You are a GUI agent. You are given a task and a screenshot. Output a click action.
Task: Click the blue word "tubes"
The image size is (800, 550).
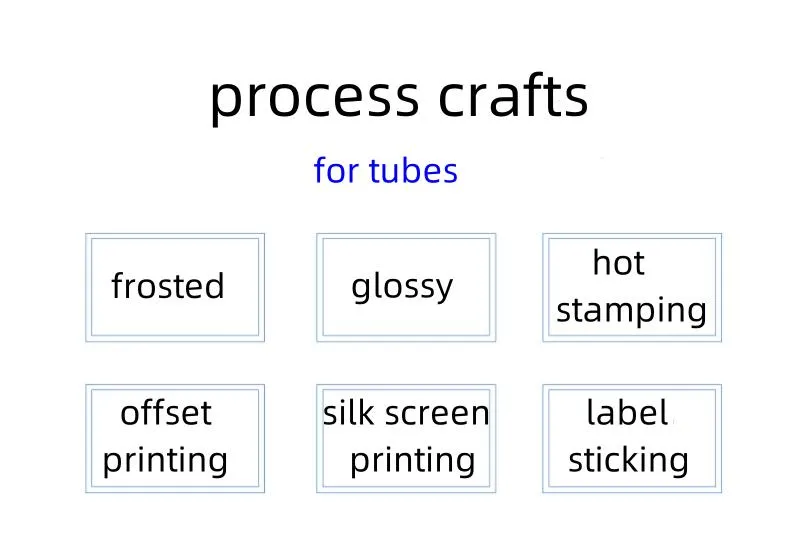point(413,171)
